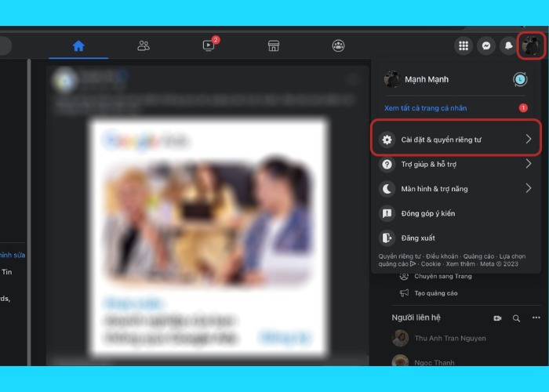This screenshot has height=392, width=549.
Task: Open the Friends tab icon
Action: pyautogui.click(x=144, y=45)
